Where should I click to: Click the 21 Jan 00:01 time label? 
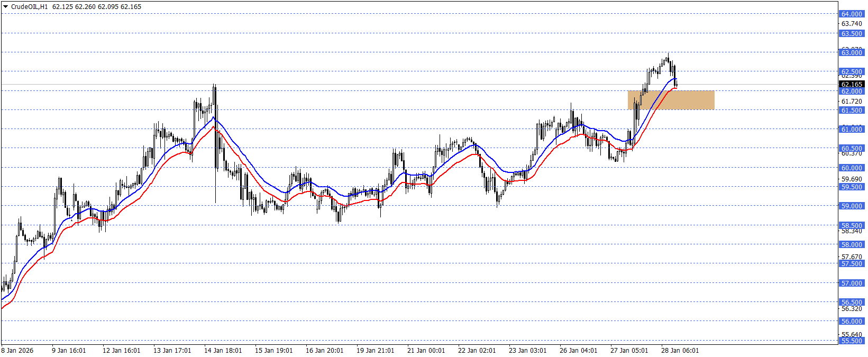[426, 351]
